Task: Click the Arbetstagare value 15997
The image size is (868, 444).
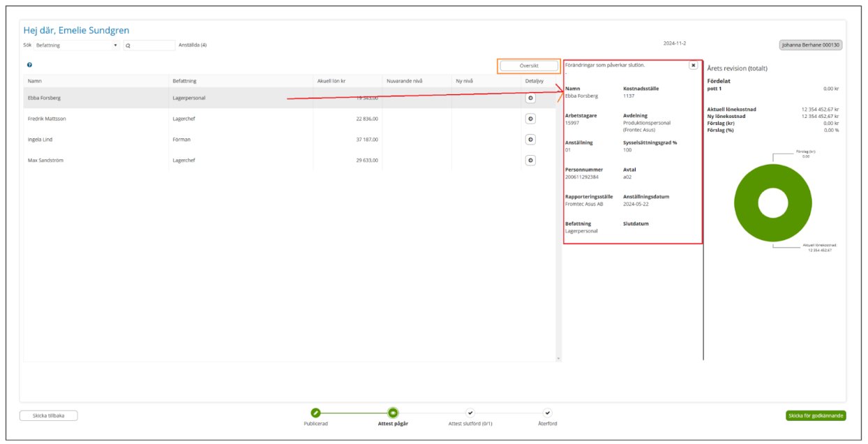Action: pos(571,123)
